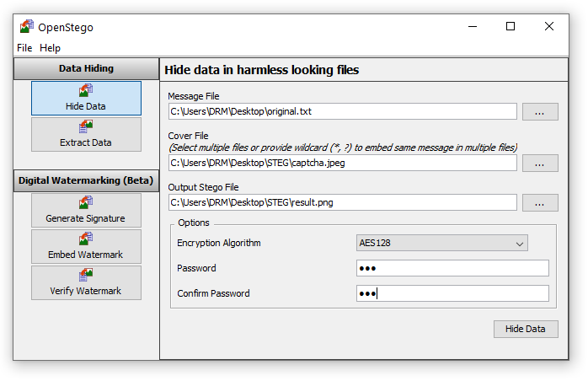
Task: Minimize the OpenStego window
Action: tap(473, 27)
